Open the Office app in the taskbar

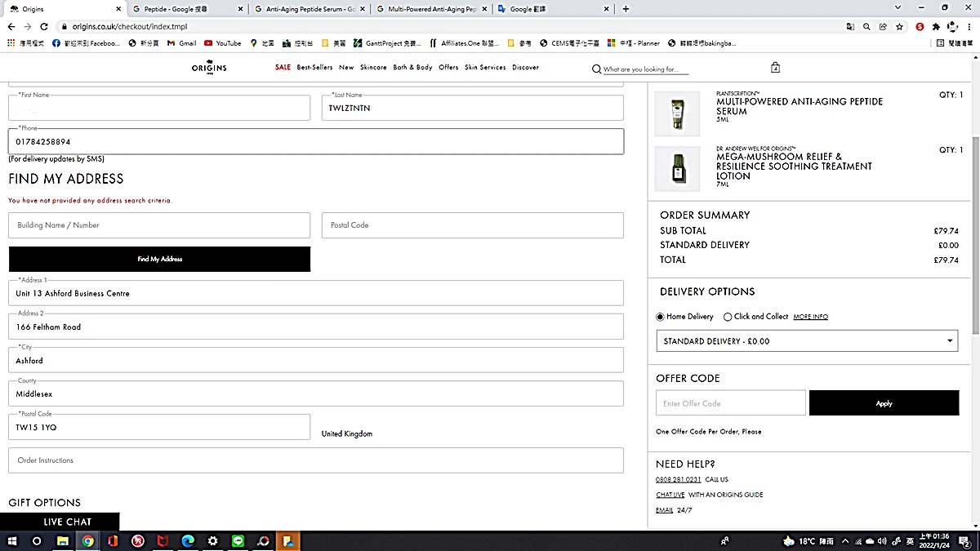[x=113, y=540]
